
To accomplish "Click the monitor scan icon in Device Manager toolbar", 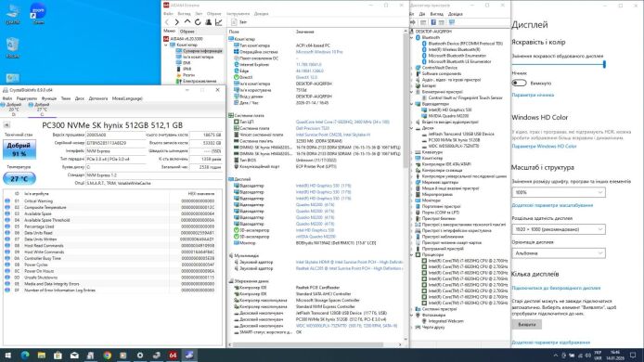I will pos(452,22).
